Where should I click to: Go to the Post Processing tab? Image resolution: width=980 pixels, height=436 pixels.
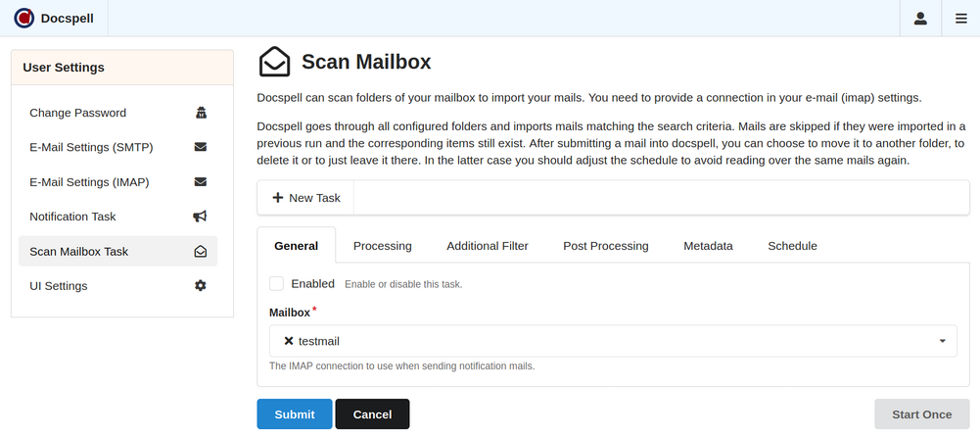605,246
